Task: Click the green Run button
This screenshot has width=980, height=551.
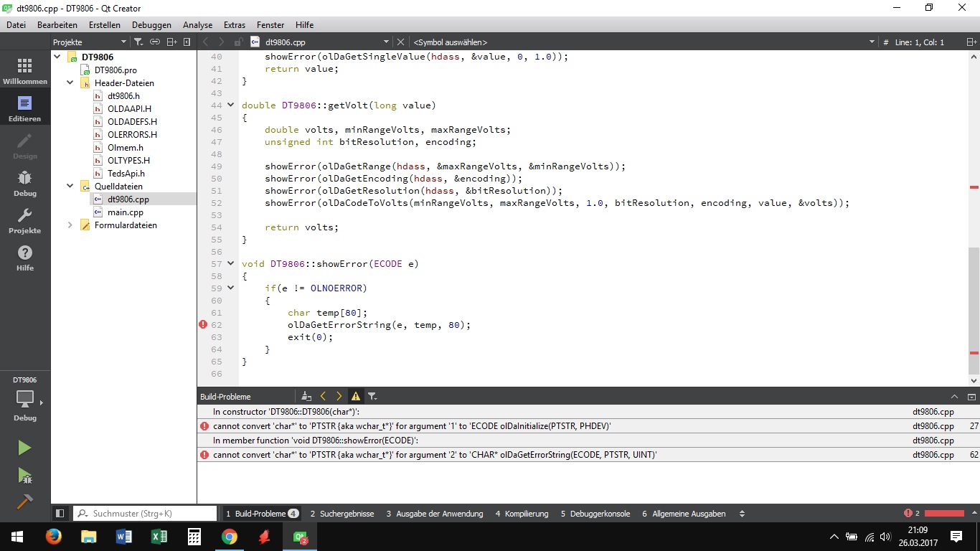Action: [24, 448]
